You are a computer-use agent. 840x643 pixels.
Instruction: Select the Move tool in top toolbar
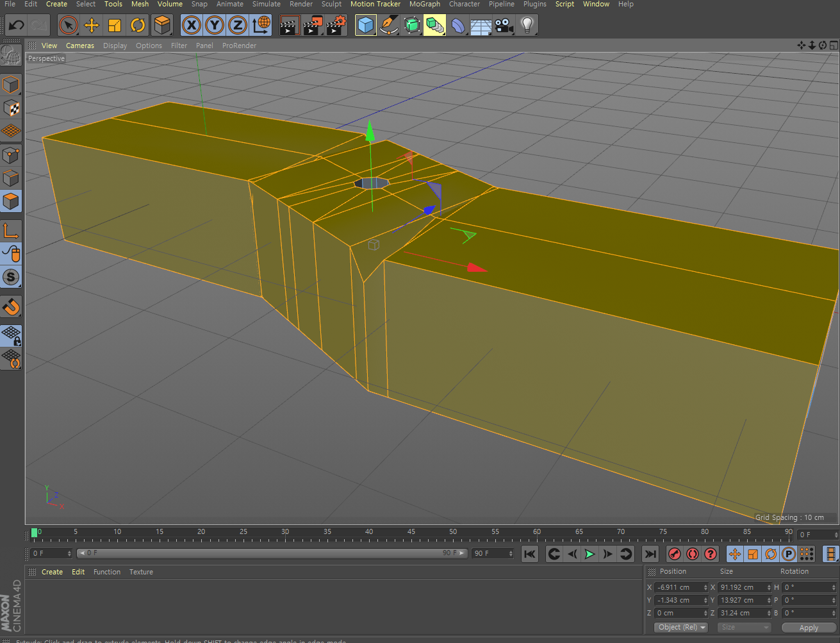(x=92, y=26)
